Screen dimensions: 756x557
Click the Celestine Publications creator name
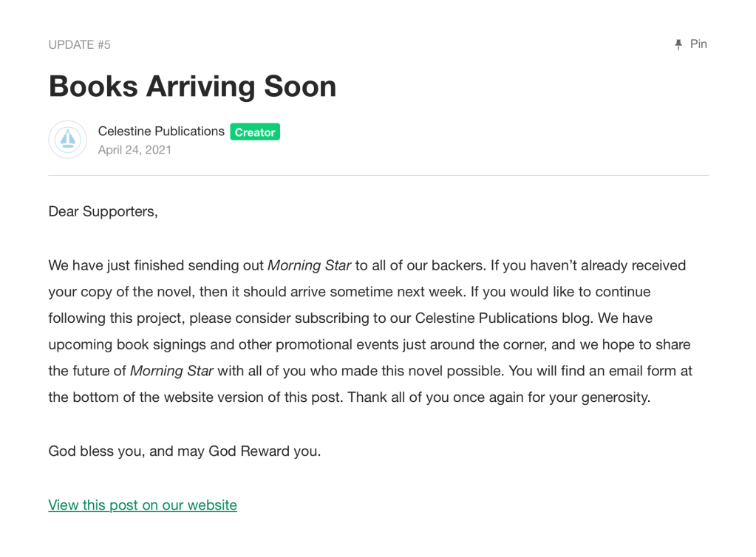(x=161, y=131)
